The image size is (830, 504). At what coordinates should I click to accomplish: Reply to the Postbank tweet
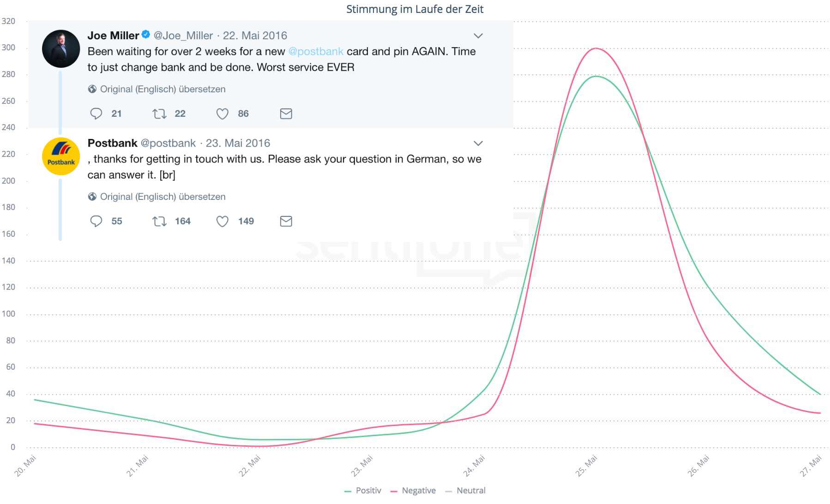click(x=96, y=221)
